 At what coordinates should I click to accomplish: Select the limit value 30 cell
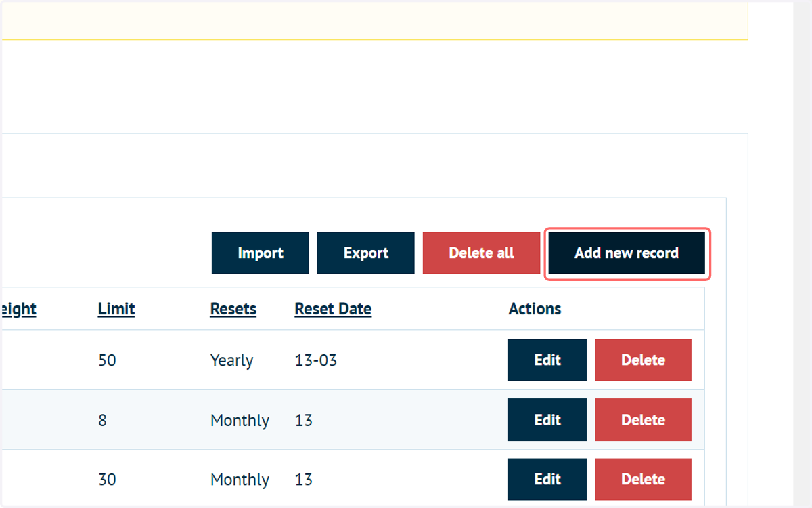pyautogui.click(x=107, y=480)
